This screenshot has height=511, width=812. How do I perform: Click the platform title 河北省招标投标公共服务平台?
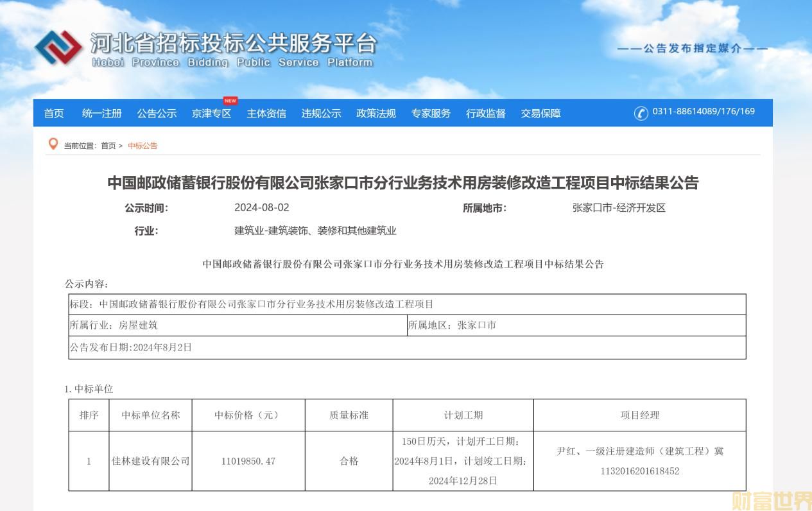[233, 42]
